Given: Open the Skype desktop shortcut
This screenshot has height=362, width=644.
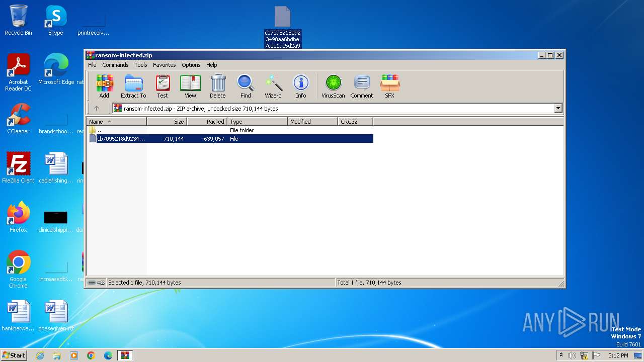Looking at the screenshot, I should [x=56, y=20].
